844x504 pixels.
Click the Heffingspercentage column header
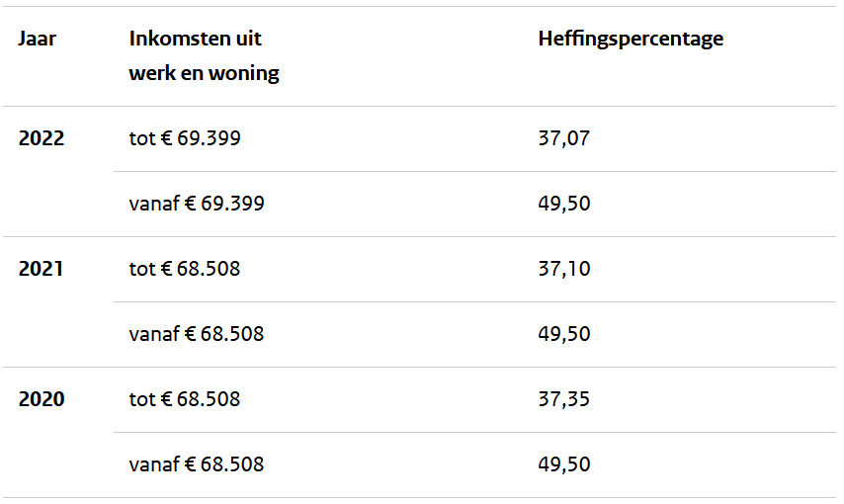(x=631, y=39)
